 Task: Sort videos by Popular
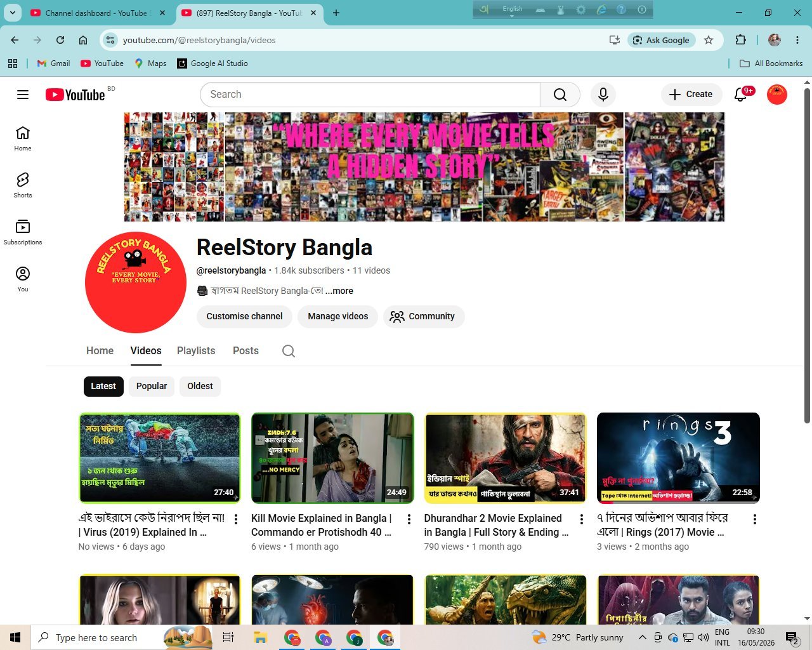pyautogui.click(x=152, y=386)
